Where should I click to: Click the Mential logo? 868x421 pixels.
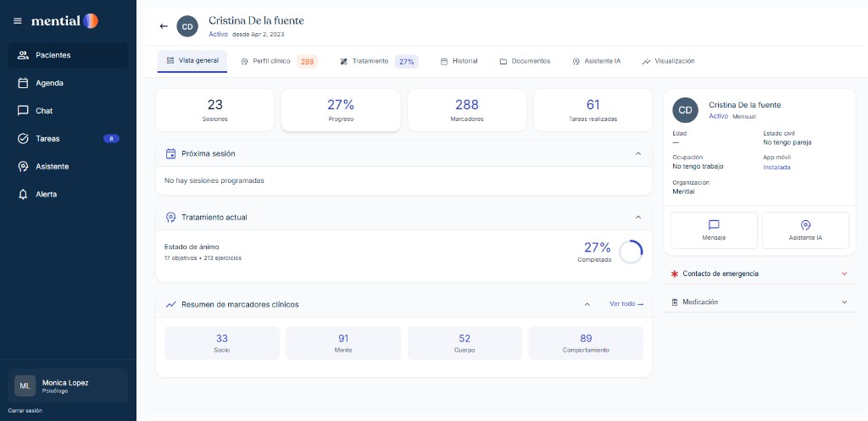pyautogui.click(x=64, y=21)
